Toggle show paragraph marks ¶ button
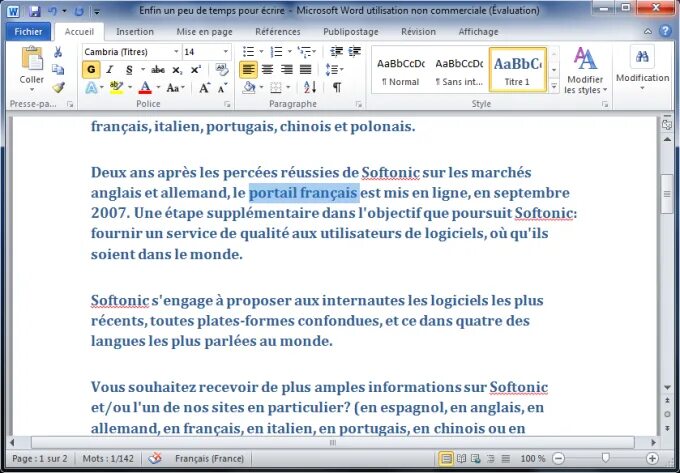This screenshot has height=473, width=680. (x=337, y=88)
